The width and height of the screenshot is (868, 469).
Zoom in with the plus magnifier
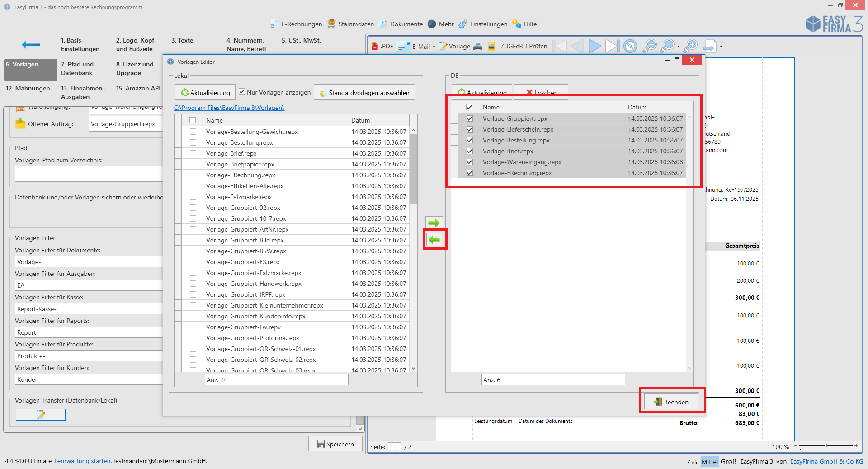pos(691,46)
